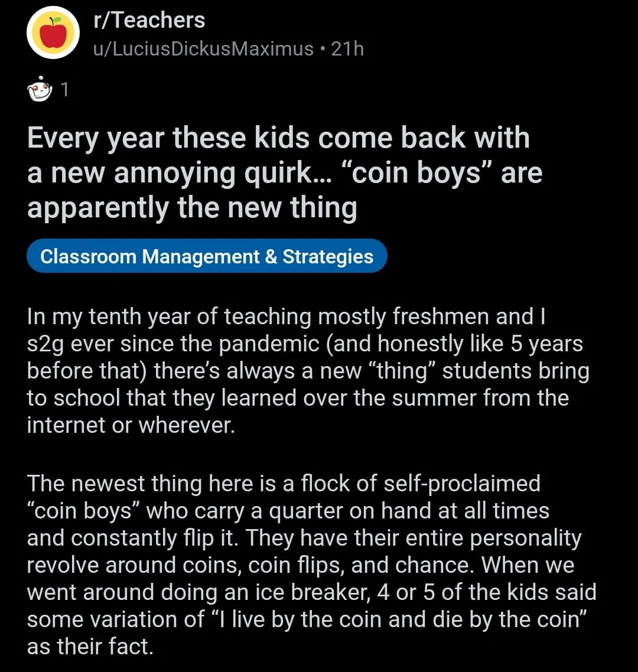638x672 pixels.
Task: Click the 21h post timestamp
Action: click(347, 48)
